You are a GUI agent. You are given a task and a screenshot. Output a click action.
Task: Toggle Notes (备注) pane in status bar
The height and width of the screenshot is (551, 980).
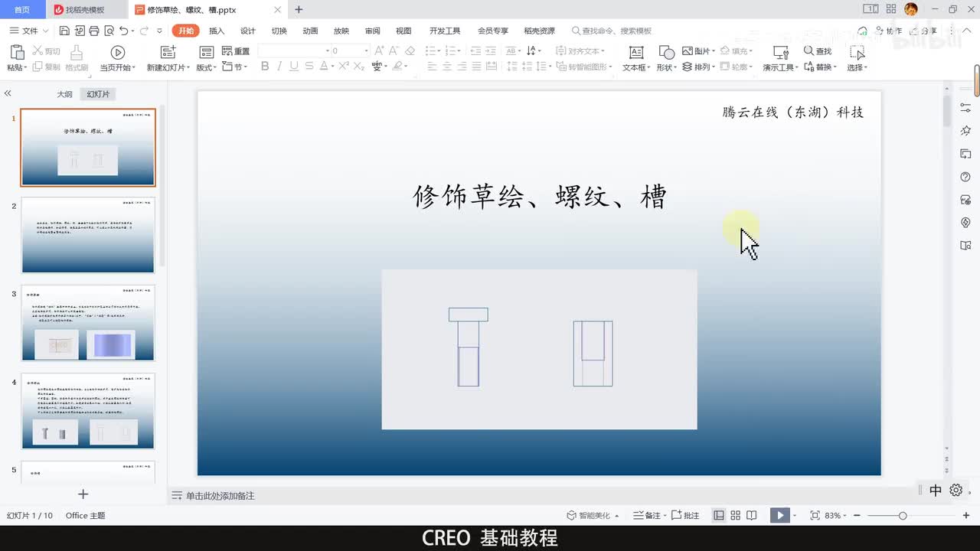pos(647,516)
